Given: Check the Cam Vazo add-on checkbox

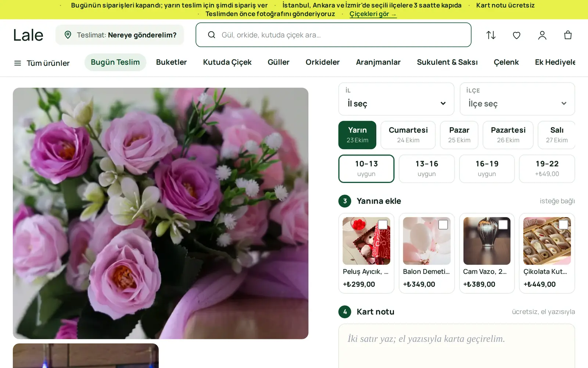Looking at the screenshot, I should [503, 224].
